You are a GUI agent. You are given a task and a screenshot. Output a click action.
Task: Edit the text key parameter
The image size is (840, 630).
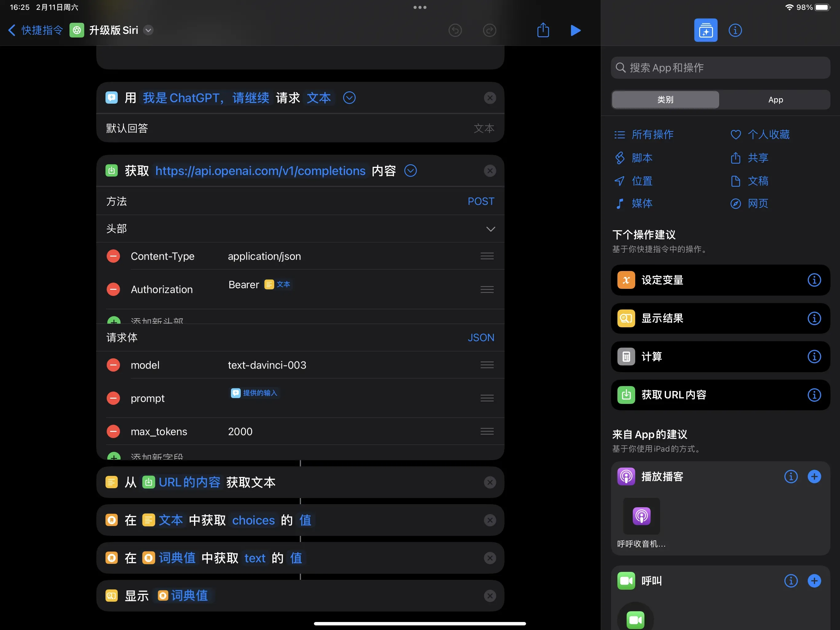click(255, 558)
